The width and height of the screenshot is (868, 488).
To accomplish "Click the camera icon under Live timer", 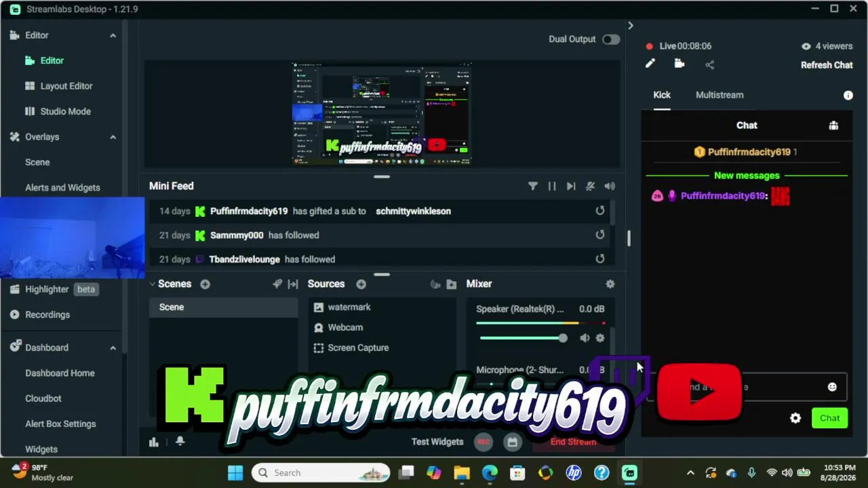I will [679, 64].
